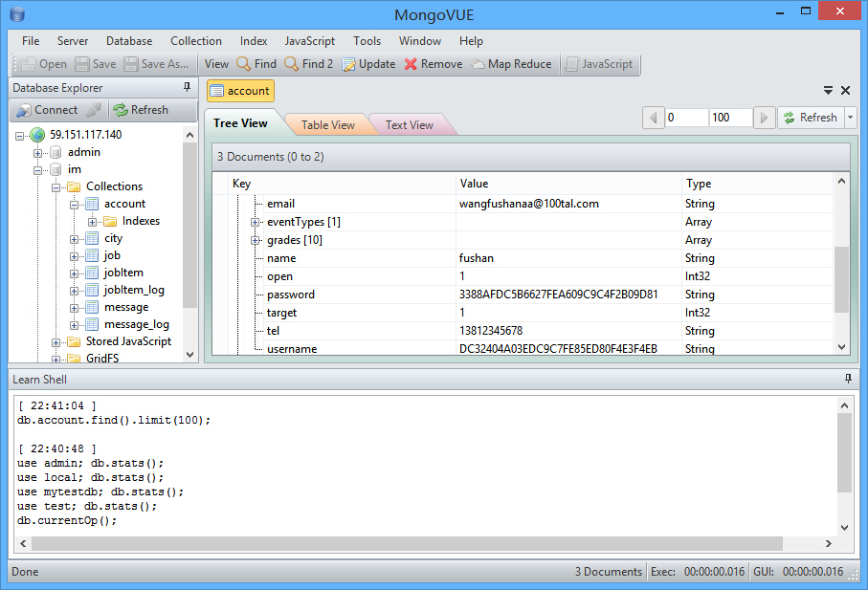Image resolution: width=868 pixels, height=590 pixels.
Task: Open the Server menu
Action: point(73,41)
